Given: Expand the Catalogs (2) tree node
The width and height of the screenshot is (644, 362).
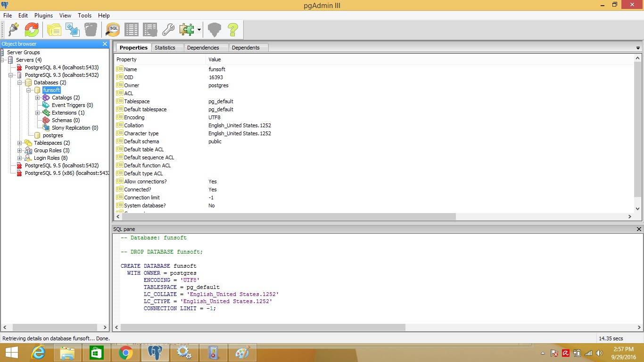Looking at the screenshot, I should coord(38,98).
